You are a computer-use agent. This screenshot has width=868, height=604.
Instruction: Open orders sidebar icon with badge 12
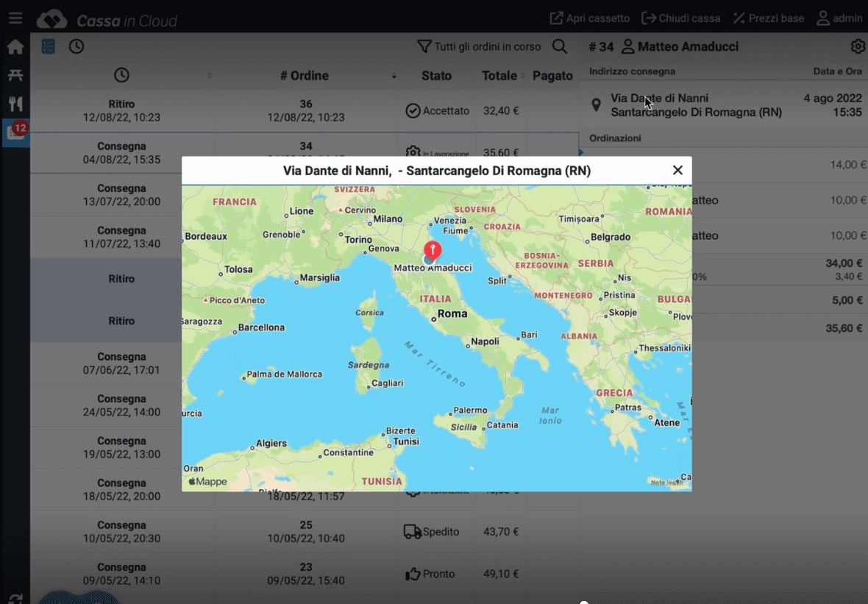point(15,132)
